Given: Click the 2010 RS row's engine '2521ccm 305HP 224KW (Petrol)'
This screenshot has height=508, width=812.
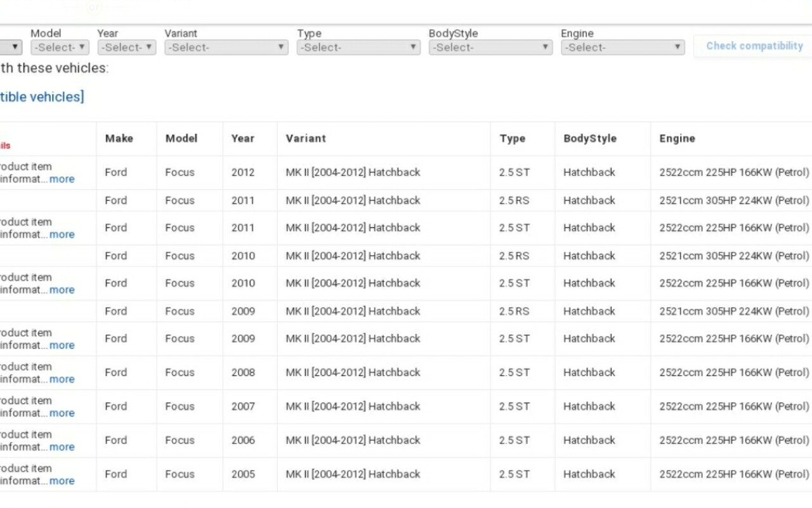Looking at the screenshot, I should [735, 256].
